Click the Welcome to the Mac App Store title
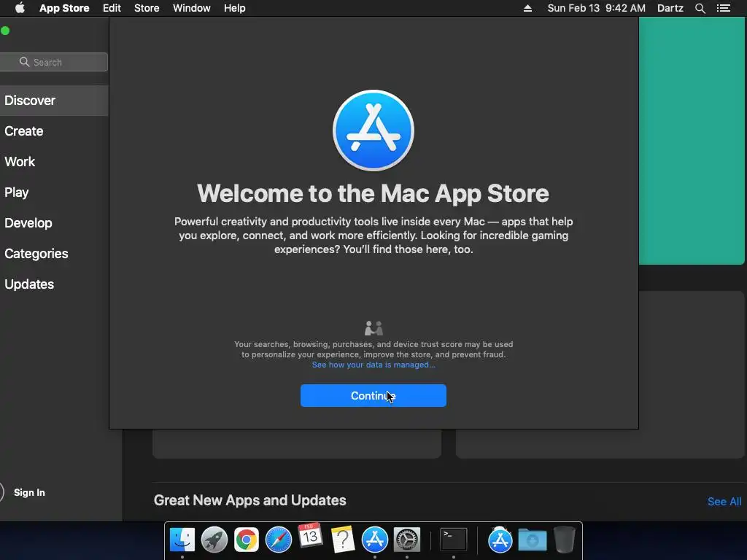Screen dimensions: 747x560 pos(373,194)
